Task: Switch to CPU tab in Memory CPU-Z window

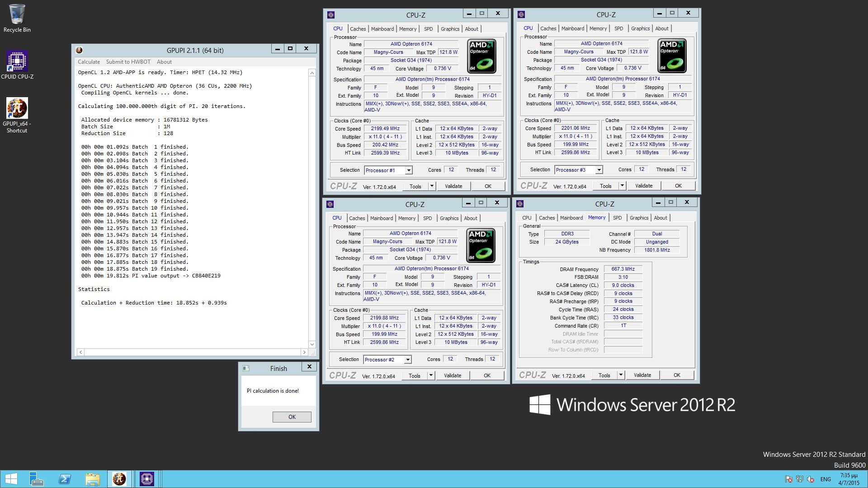Action: click(527, 218)
